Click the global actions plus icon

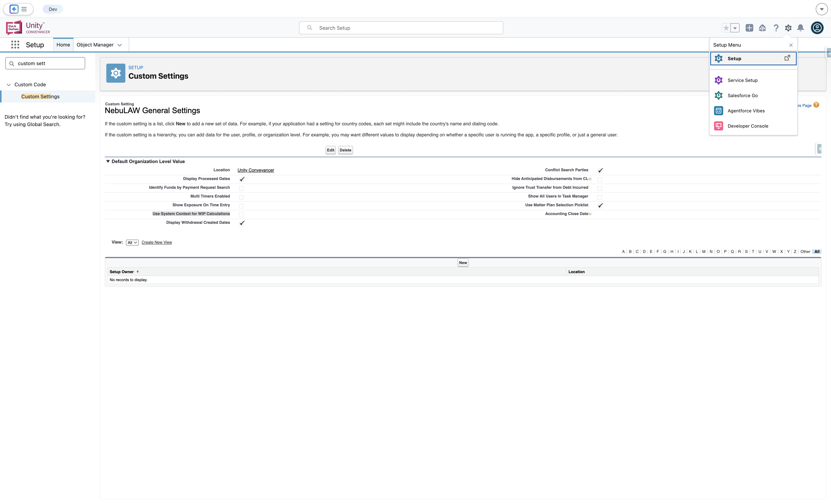(x=749, y=28)
